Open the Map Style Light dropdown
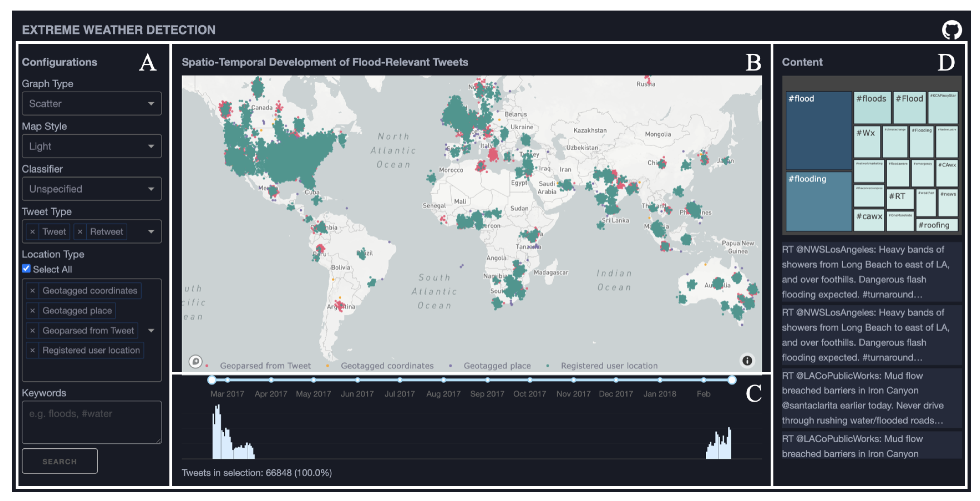The height and width of the screenshot is (501, 980). [x=92, y=146]
